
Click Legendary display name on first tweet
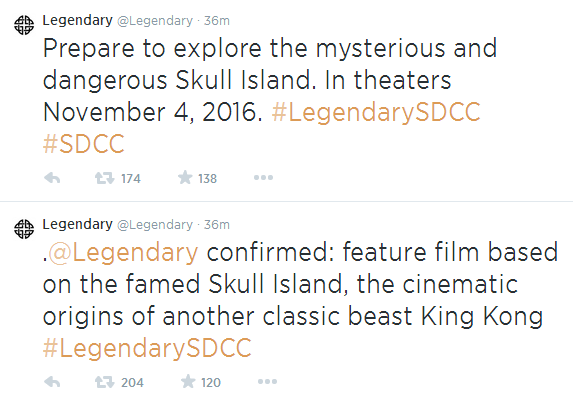point(78,21)
